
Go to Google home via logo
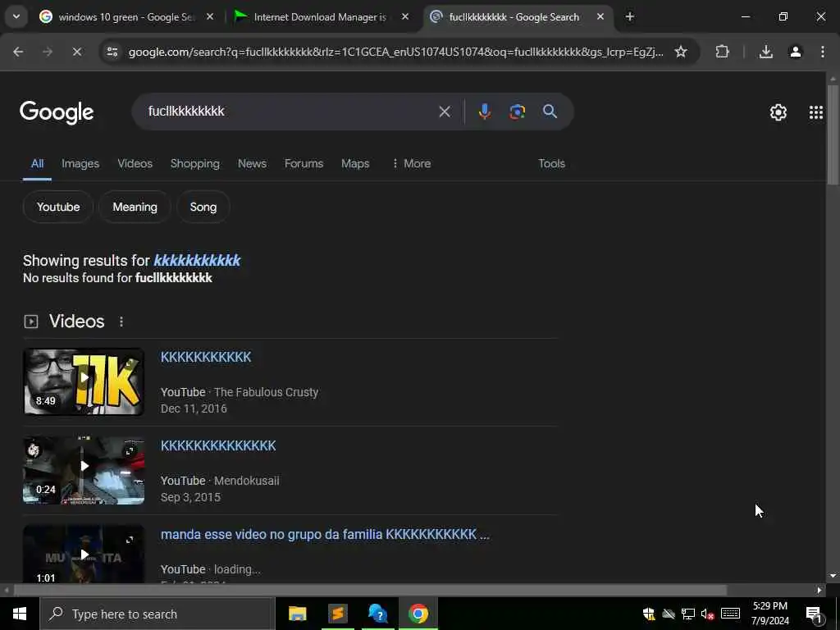[57, 112]
